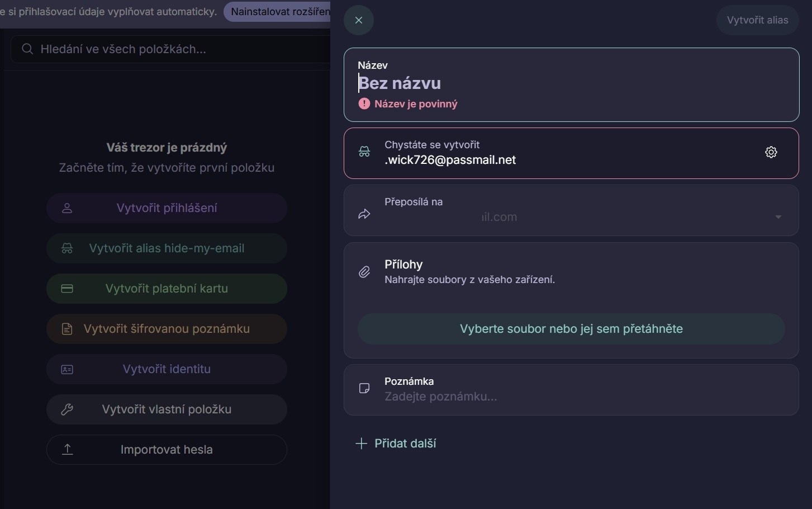The image size is (812, 509).
Task: Click Vytvořit platební kartu button
Action: [x=167, y=289]
